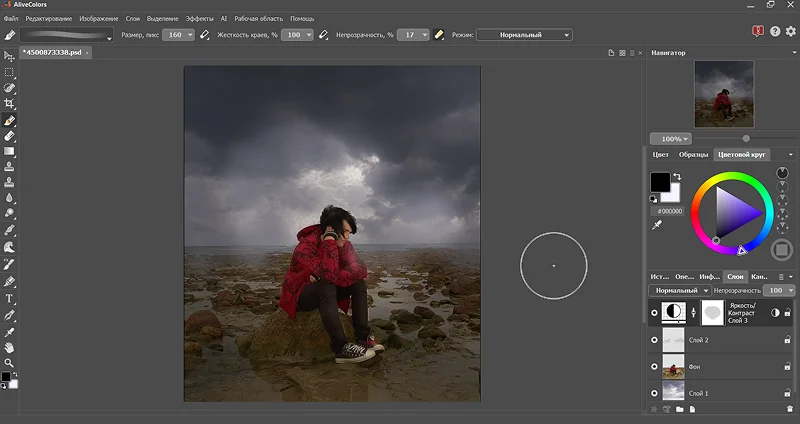800x424 pixels.
Task: Select the Zoom magnifier tool
Action: click(9, 363)
